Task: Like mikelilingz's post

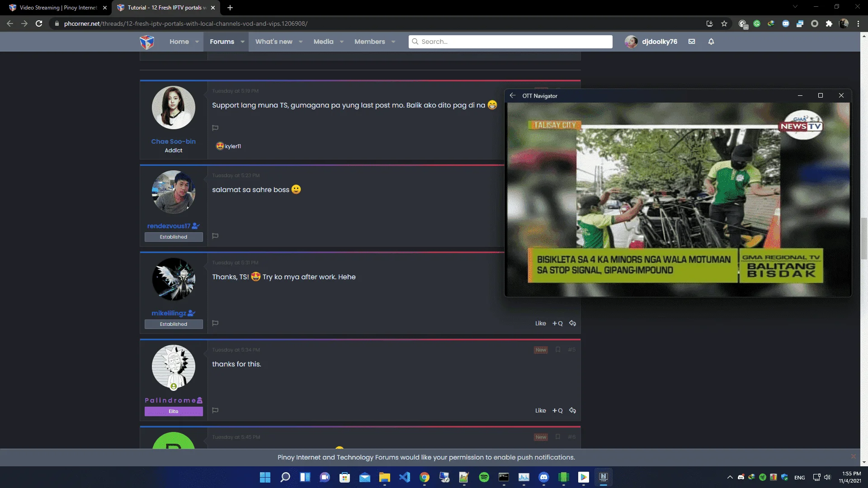Action: (541, 323)
